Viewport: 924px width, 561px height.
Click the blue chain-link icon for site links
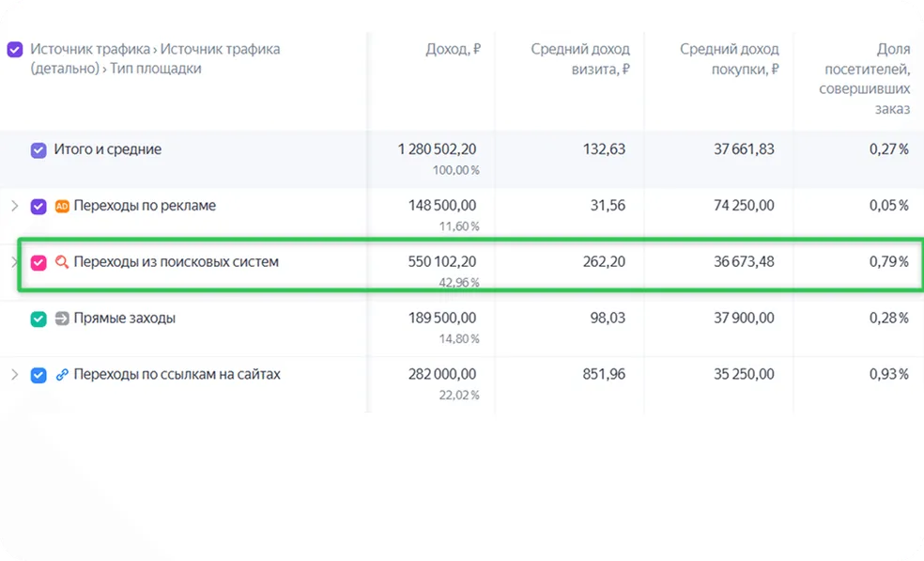[62, 375]
